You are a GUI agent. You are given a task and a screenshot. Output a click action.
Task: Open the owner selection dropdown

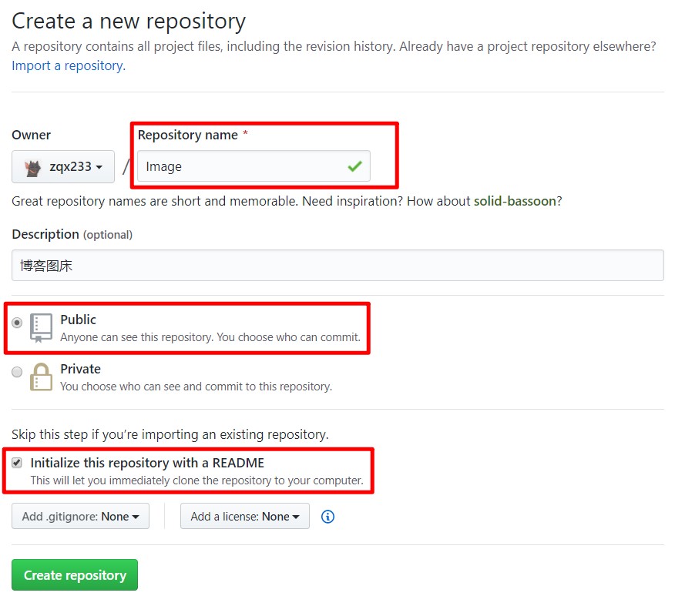coord(62,166)
